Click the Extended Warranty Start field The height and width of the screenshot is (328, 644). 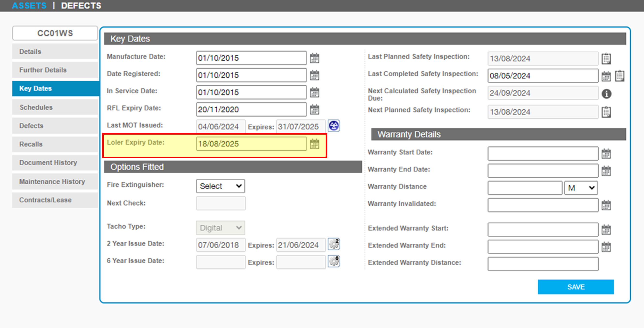point(543,230)
